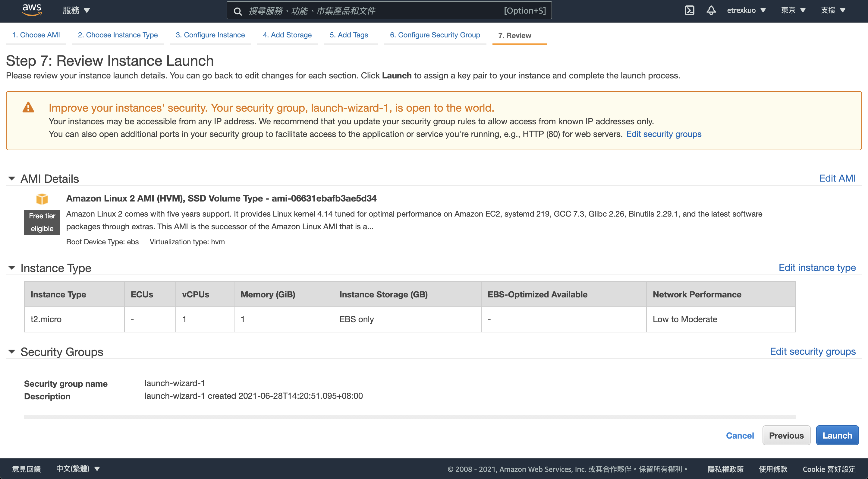
Task: Select the 7. Review tab
Action: [514, 35]
